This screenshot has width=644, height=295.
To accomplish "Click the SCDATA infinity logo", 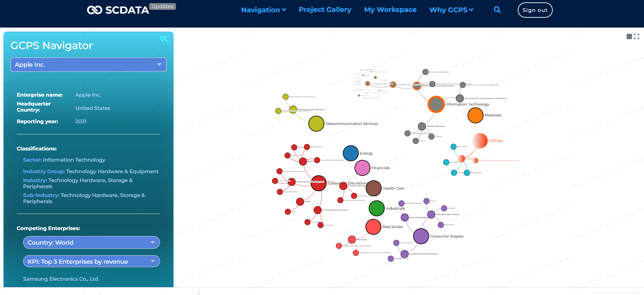I will (94, 10).
